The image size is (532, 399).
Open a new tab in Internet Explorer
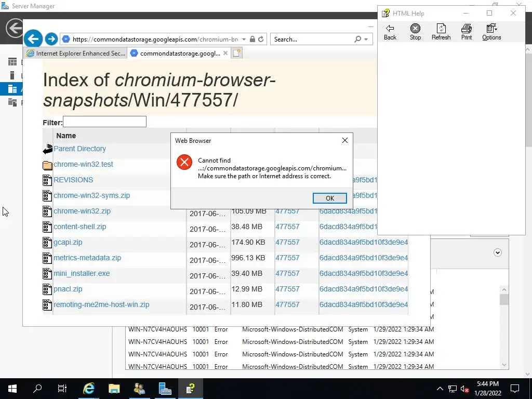click(237, 54)
